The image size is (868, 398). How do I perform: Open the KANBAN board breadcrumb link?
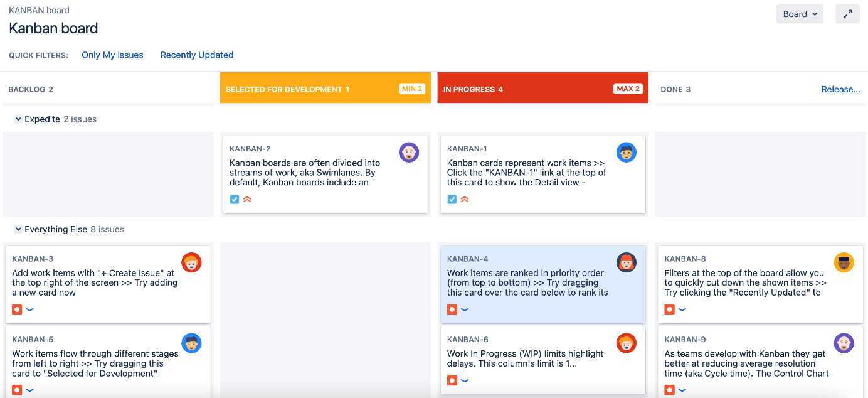39,10
